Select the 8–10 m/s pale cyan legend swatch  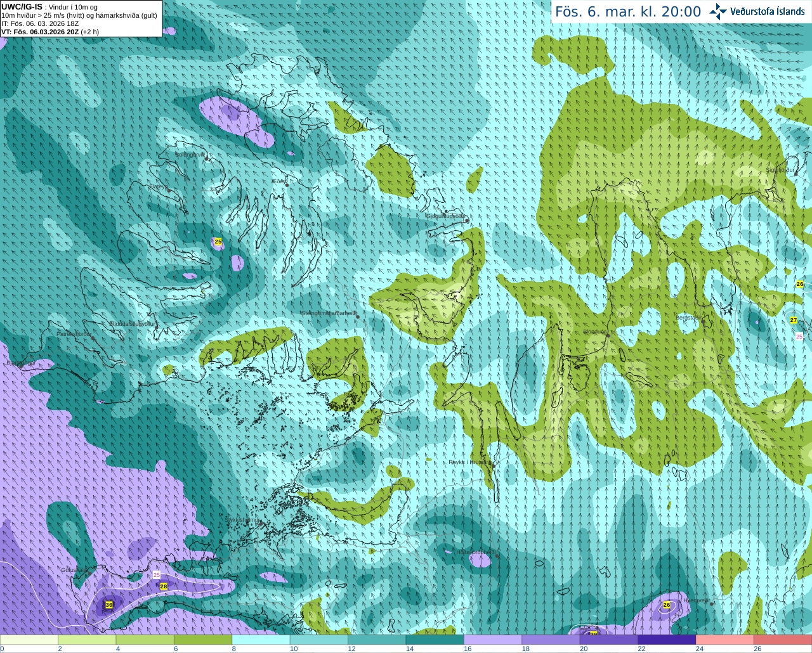261,640
